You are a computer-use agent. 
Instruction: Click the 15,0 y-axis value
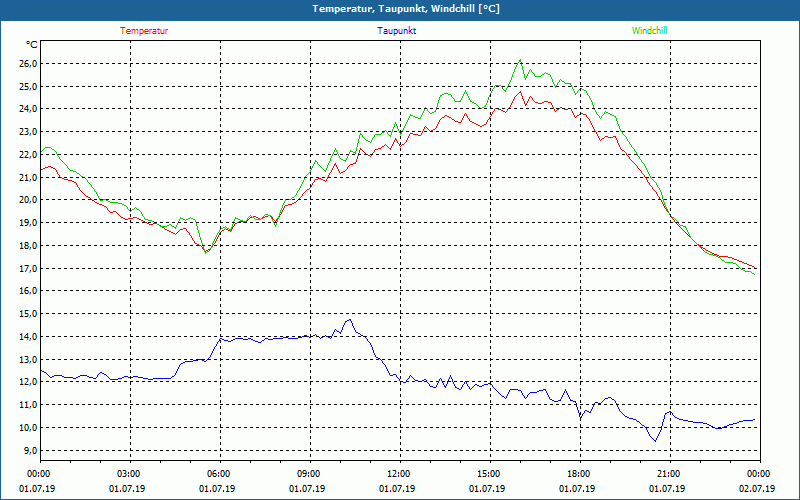pos(28,314)
